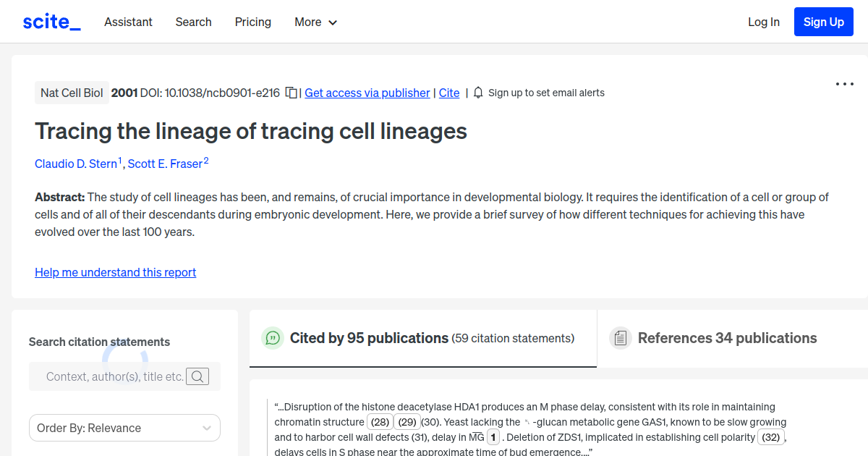868x456 pixels.
Task: Click the citation search input field
Action: 116,376
